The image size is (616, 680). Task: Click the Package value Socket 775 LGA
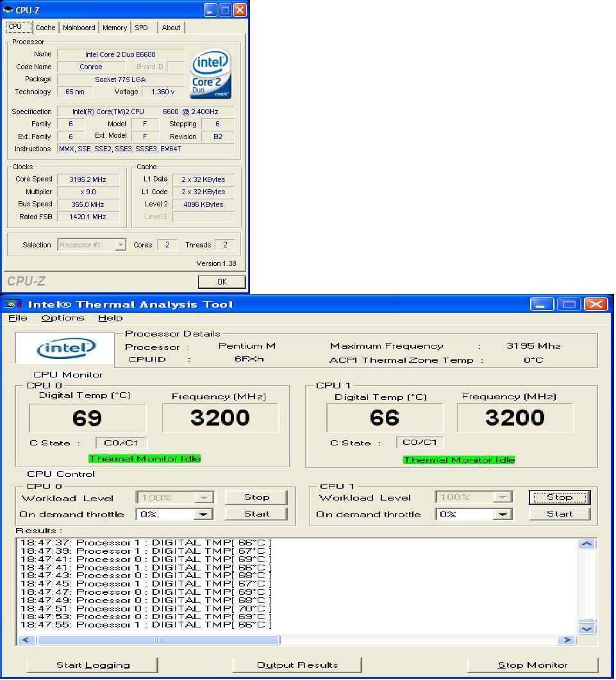tap(121, 79)
